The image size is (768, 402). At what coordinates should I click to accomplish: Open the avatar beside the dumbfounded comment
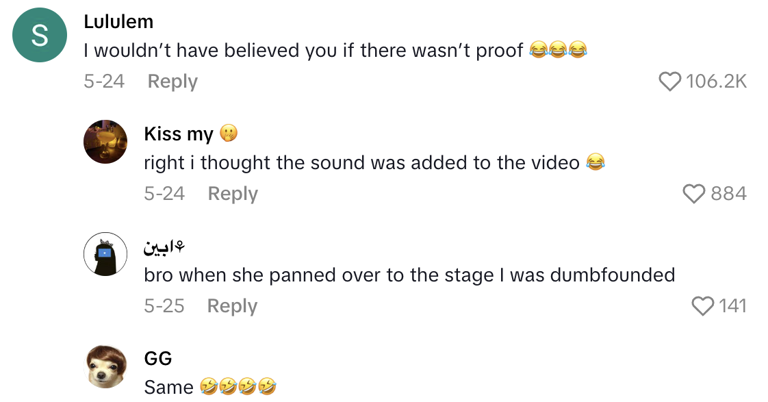[x=105, y=254]
